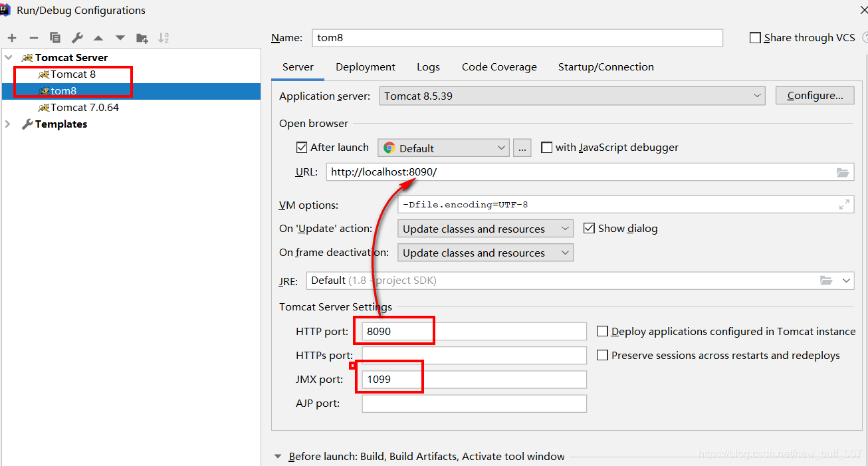The height and width of the screenshot is (466, 868).
Task: Click the Configure... button
Action: click(x=815, y=96)
